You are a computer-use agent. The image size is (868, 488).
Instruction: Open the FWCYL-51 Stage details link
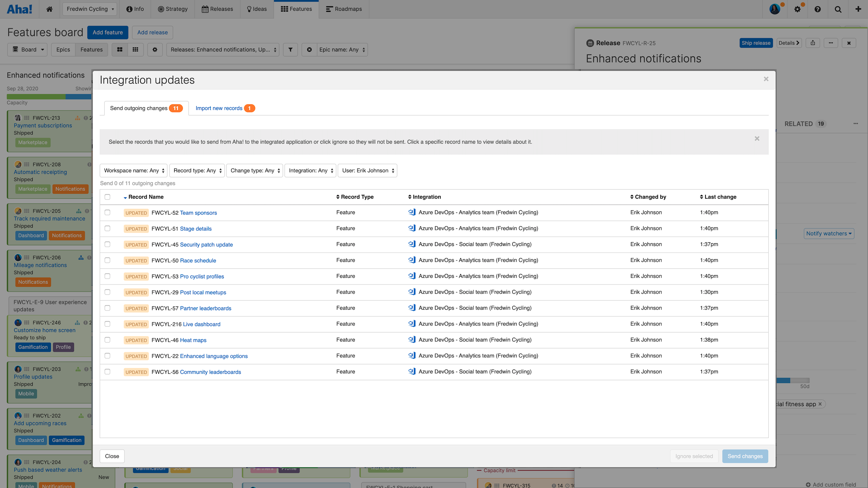(196, 229)
